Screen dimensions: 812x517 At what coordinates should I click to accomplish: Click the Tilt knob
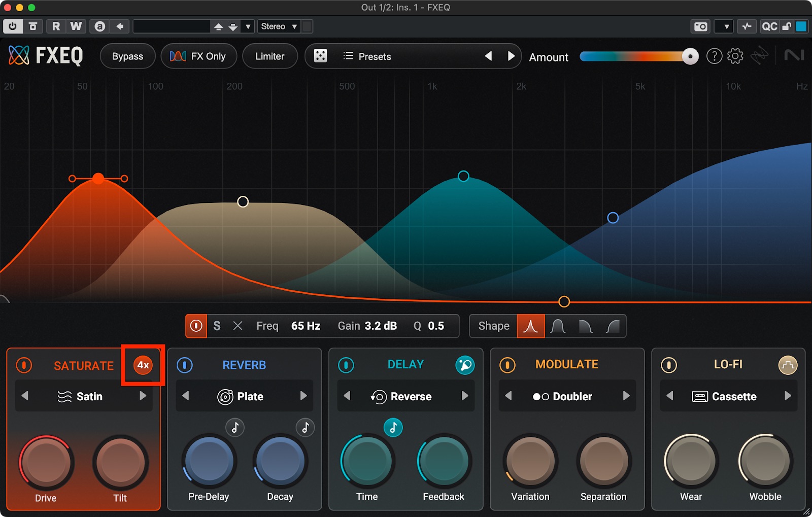(x=120, y=463)
